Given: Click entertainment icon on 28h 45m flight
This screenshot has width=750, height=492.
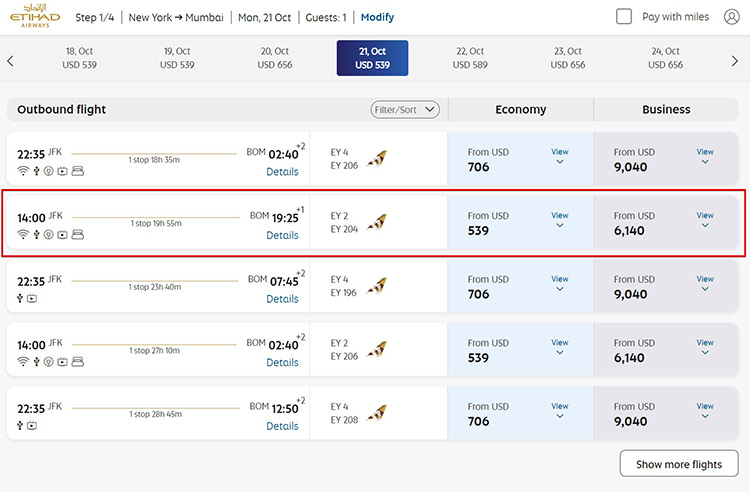Looking at the screenshot, I should 32,425.
